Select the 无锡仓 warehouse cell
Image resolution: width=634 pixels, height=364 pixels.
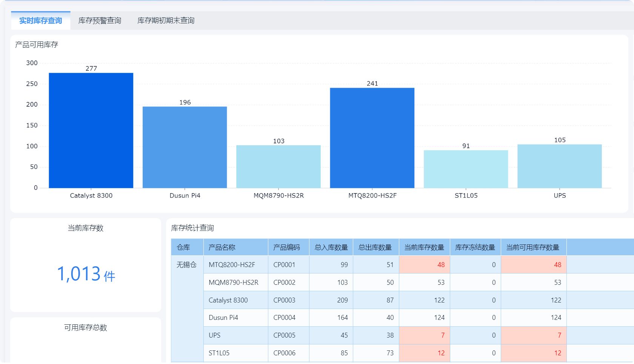tap(187, 309)
